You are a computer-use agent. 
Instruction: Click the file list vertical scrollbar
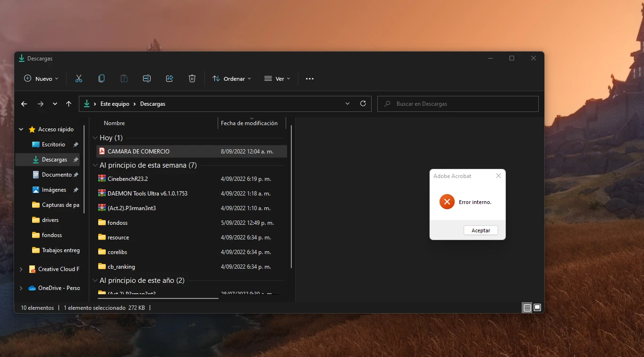coord(291,196)
